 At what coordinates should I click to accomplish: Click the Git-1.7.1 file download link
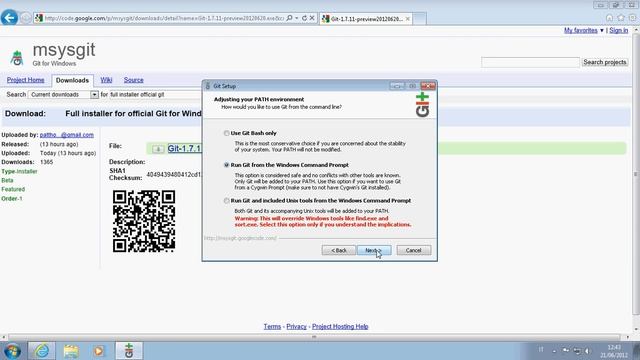[x=184, y=149]
